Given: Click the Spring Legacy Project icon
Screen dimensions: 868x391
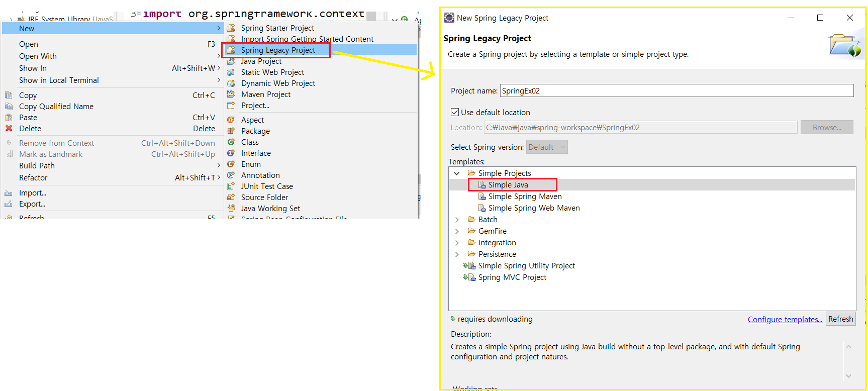Looking at the screenshot, I should (x=231, y=50).
